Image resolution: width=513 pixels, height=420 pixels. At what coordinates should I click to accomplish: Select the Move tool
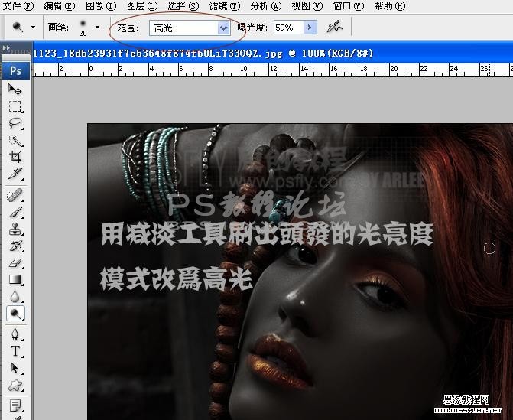[15, 90]
